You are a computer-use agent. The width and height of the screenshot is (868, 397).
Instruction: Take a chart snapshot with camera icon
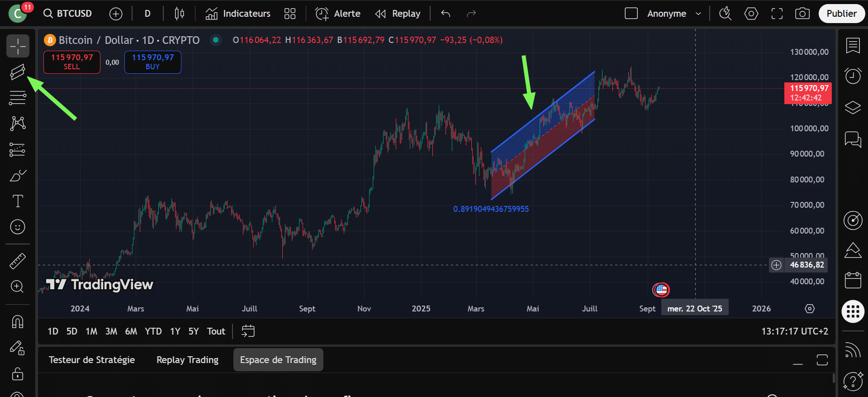click(802, 14)
